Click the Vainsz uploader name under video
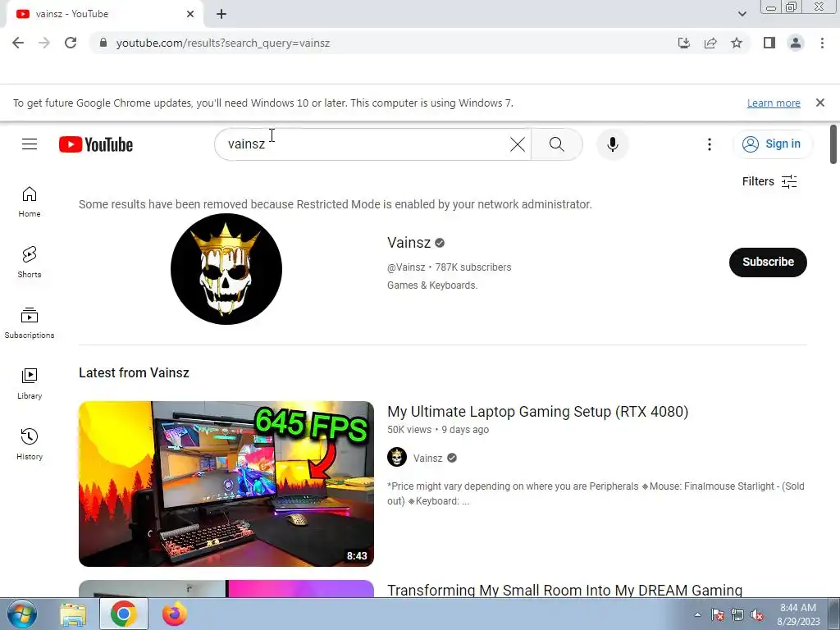The width and height of the screenshot is (840, 630). [427, 458]
